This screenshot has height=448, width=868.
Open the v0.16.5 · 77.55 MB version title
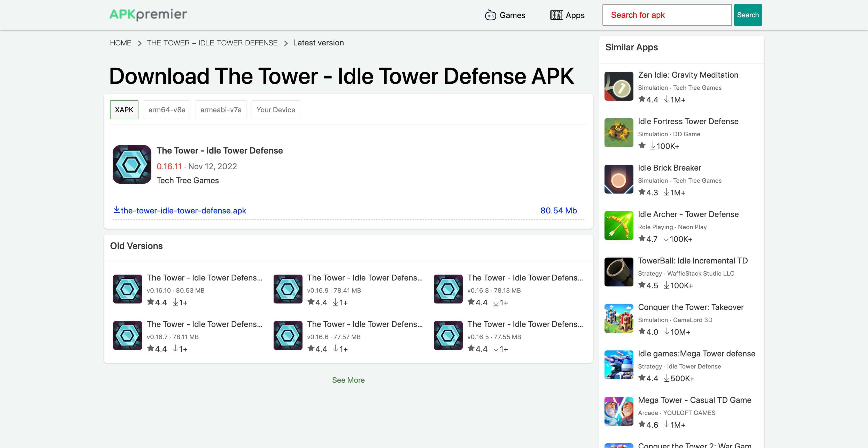point(525,324)
